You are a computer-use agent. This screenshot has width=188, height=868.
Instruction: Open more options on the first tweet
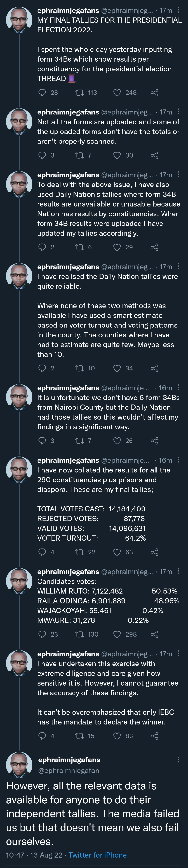(178, 10)
